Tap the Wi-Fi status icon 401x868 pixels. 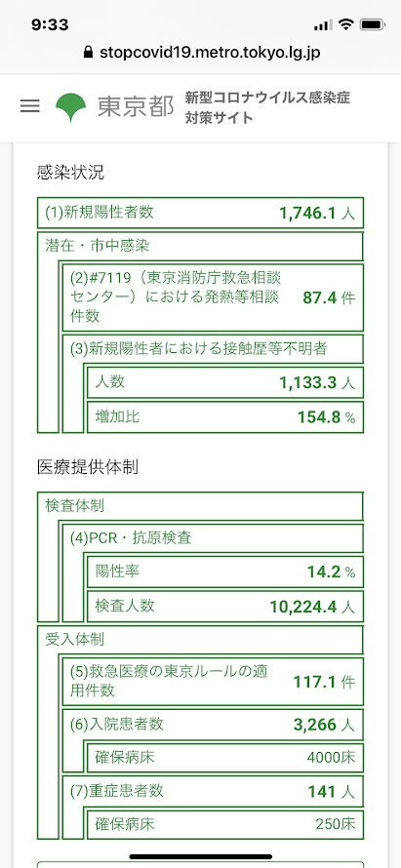(x=346, y=24)
